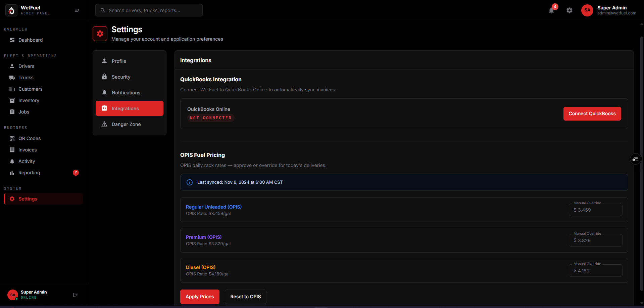Click the Super Admin profile in sidebar footer
Image resolution: width=644 pixels, height=308 pixels.
pyautogui.click(x=34, y=295)
